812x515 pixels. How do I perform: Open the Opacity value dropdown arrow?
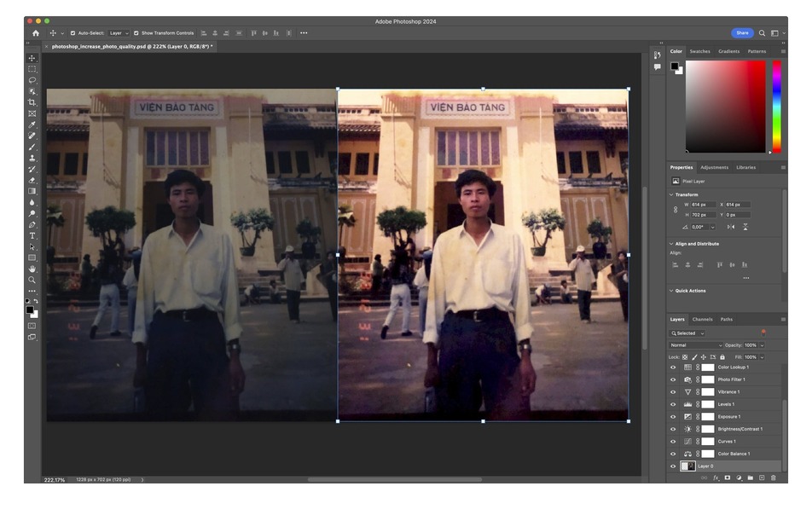[x=762, y=345]
